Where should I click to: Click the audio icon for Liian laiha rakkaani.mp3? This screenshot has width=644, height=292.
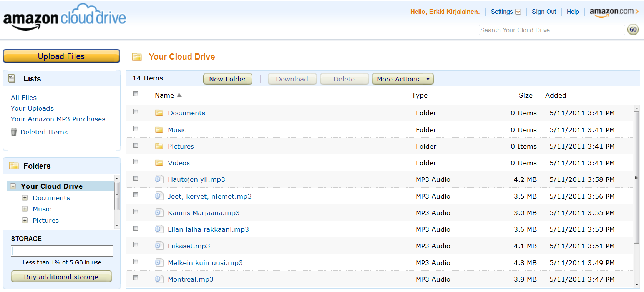tap(159, 229)
